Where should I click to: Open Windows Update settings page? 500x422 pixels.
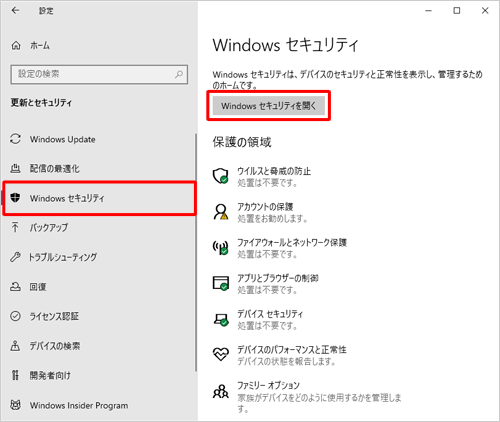(x=62, y=139)
